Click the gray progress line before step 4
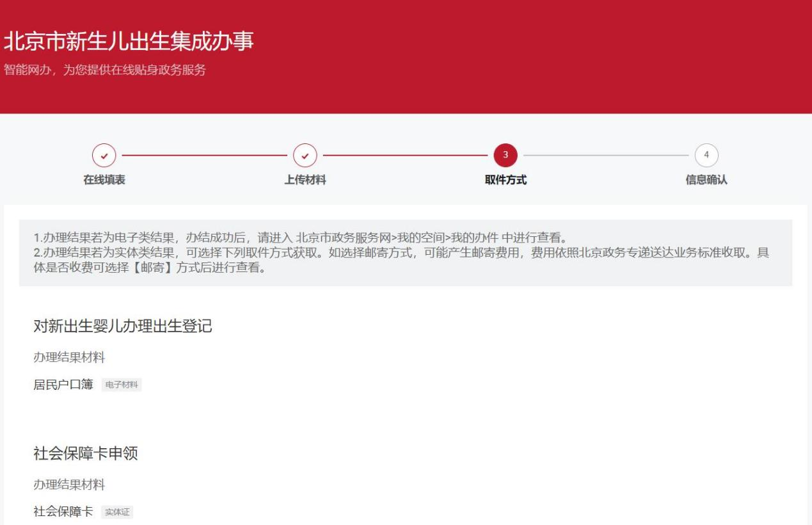Viewport: 812px width, 525px height. click(x=605, y=155)
